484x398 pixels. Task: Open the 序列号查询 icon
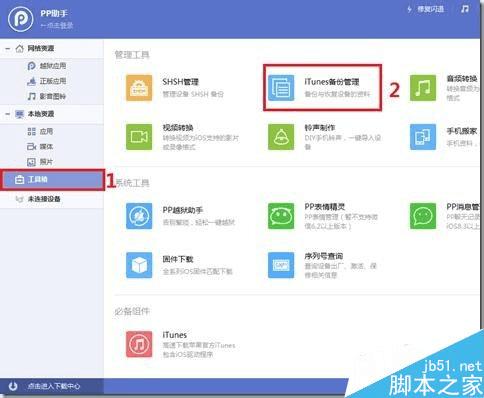(281, 265)
